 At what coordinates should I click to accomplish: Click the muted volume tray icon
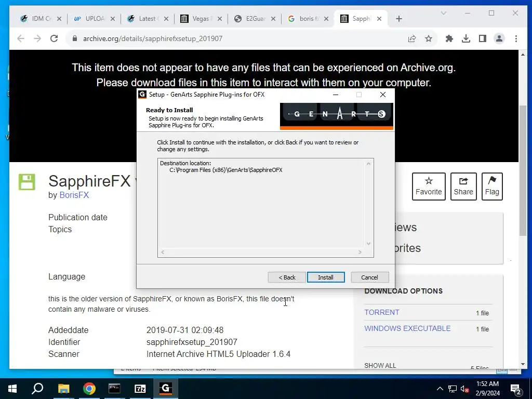[465, 389]
